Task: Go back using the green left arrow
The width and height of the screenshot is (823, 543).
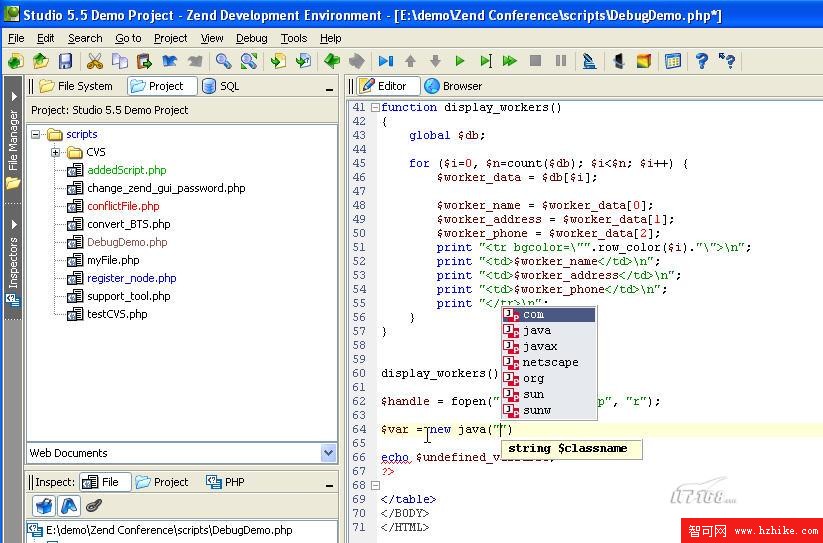Action: coord(332,61)
